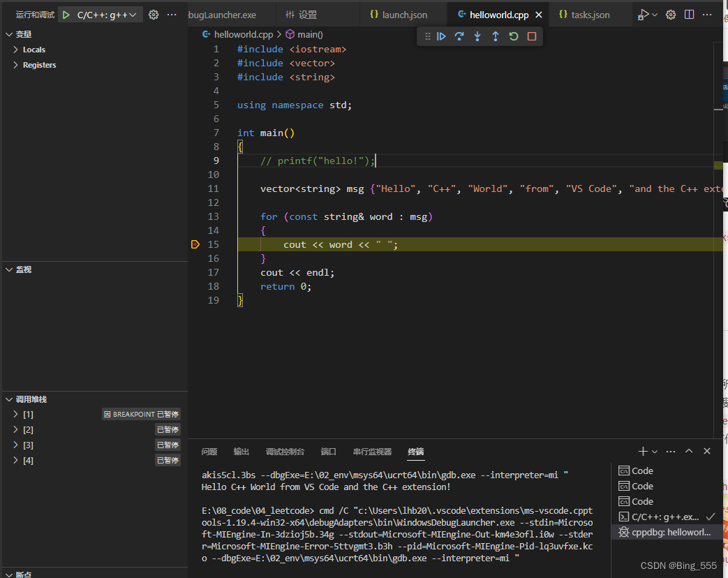Select the 终端 terminal panel tab

(x=415, y=452)
